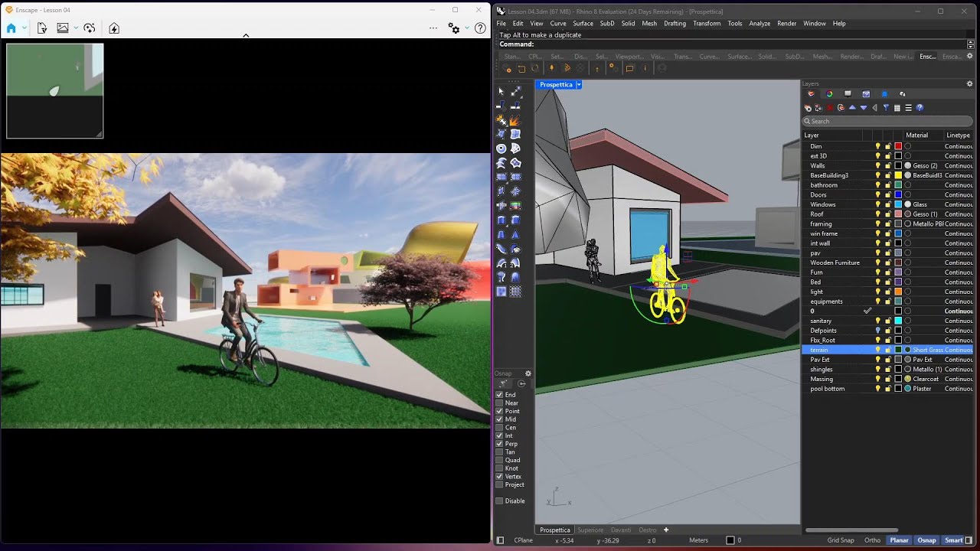Viewport: 980px width, 551px height.
Task: Click yellow color swatch of BaseBuilding3 layer
Action: coord(898,175)
